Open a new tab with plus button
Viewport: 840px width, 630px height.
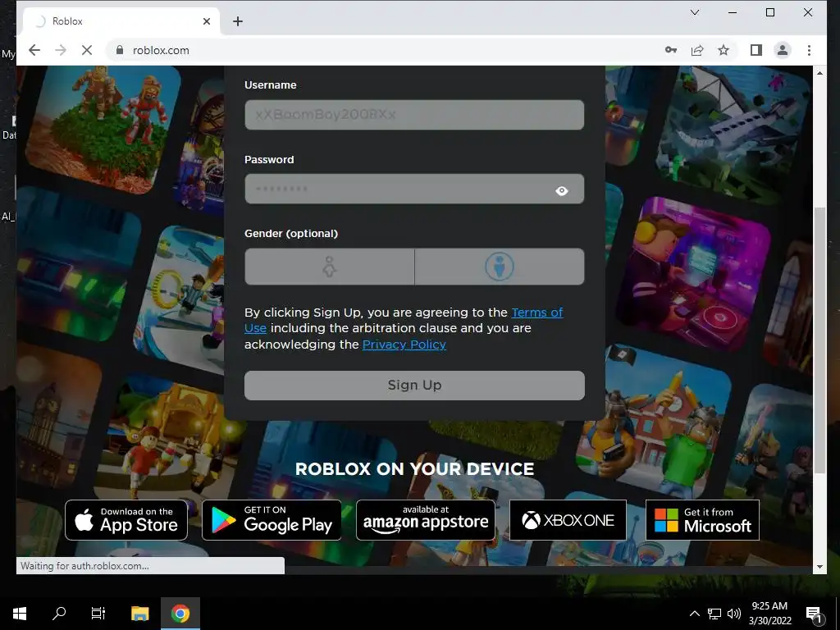click(x=238, y=21)
